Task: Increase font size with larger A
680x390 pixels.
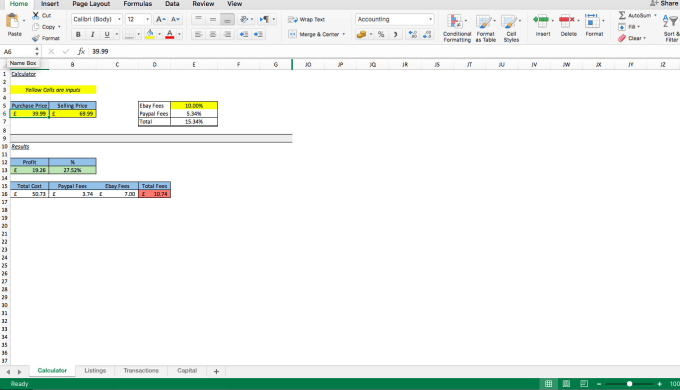Action: tap(160, 19)
